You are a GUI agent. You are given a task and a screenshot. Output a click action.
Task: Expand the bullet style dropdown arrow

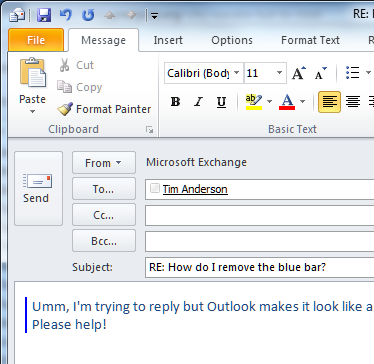[x=368, y=73]
